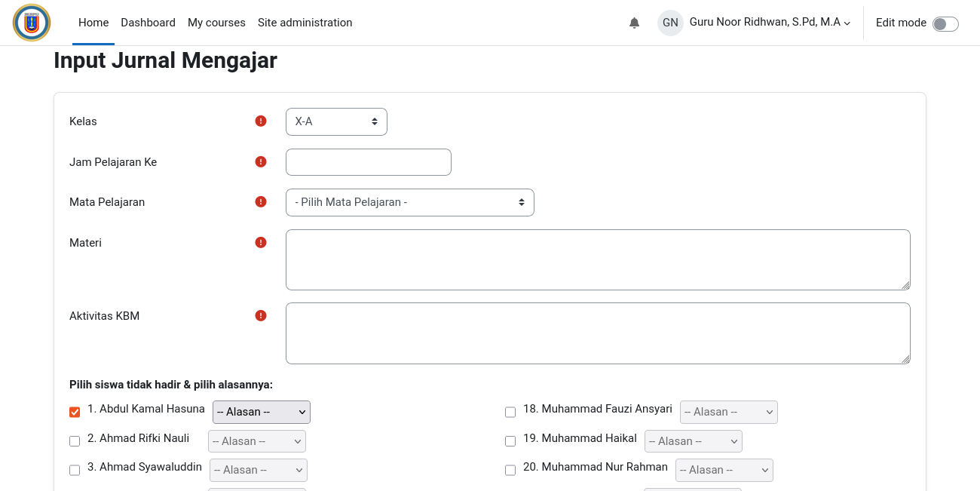Toggle the Edit mode switch
The image size is (980, 491).
[945, 23]
